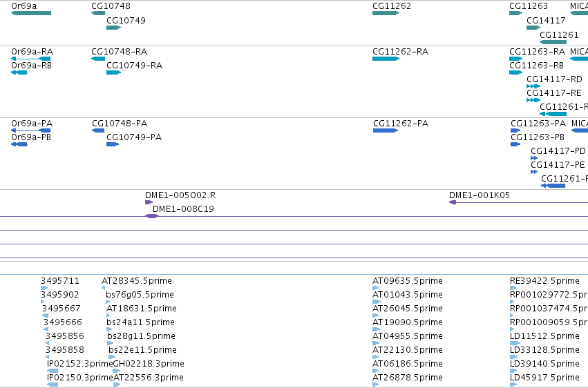Select the AT22556.3prime EST label
This screenshot has height=388, width=588.
(149, 378)
